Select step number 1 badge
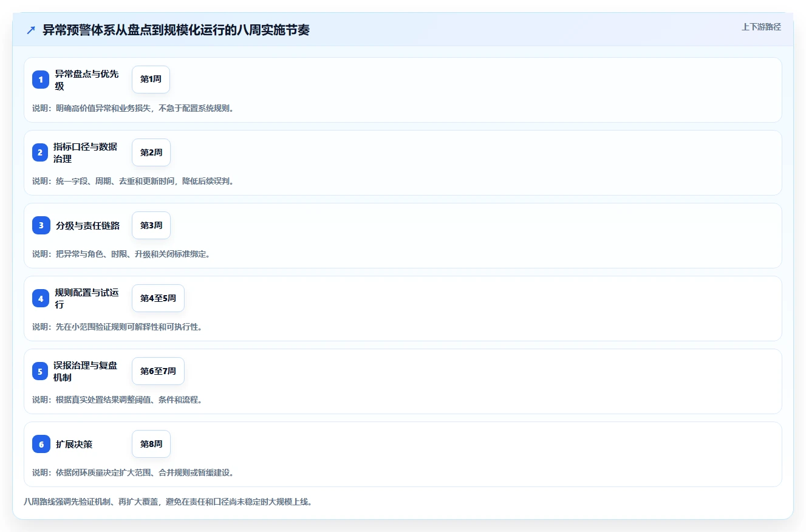The height and width of the screenshot is (532, 806). tap(41, 80)
